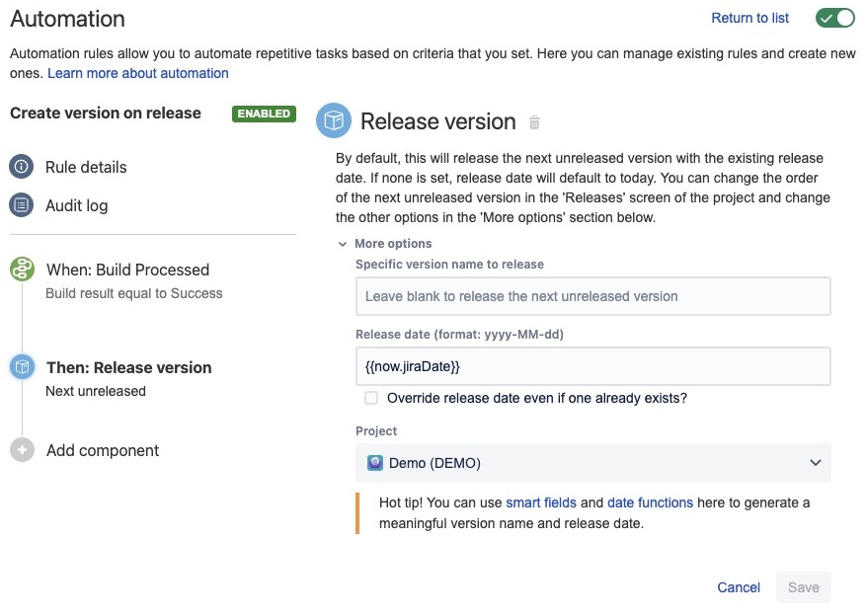The image size is (867, 616).
Task: Click the Cancel button
Action: tap(739, 587)
